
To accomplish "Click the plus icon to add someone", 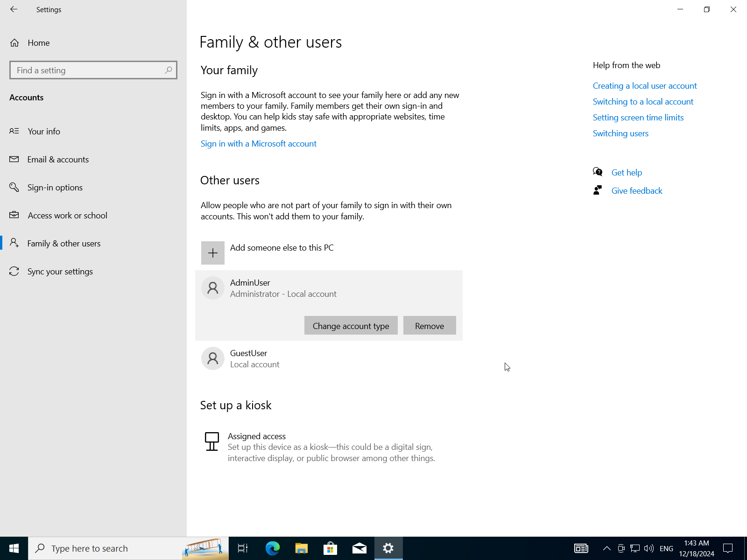I will tap(213, 253).
